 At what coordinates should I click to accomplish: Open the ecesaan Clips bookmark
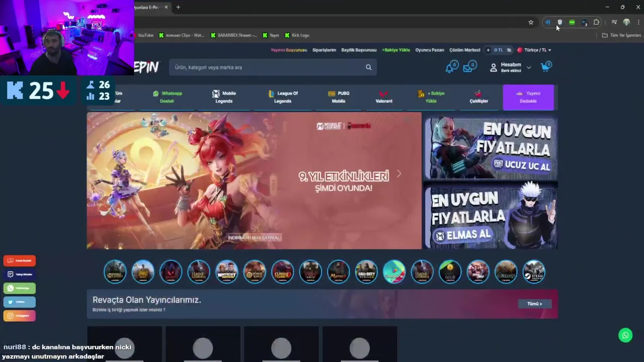tap(182, 35)
